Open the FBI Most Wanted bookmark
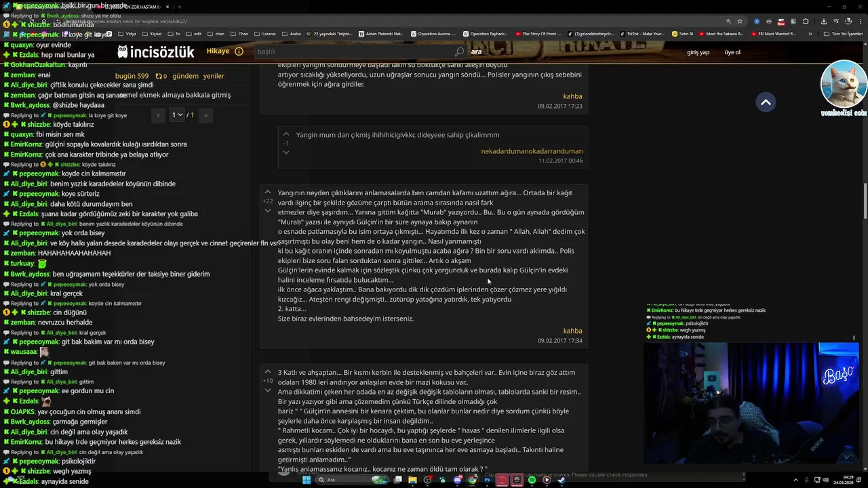Viewport: 868px width, 488px height. 773,33
